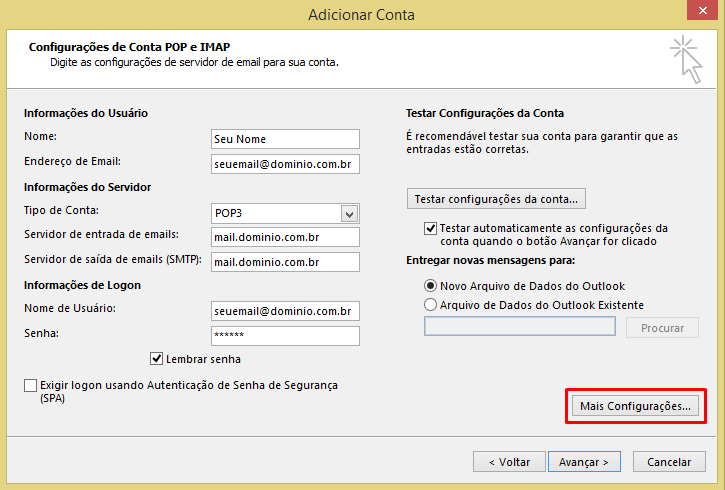Screen dimensions: 725x490
Task: Expand the Tipo de Conta dropdown arrow
Action: click(x=350, y=214)
